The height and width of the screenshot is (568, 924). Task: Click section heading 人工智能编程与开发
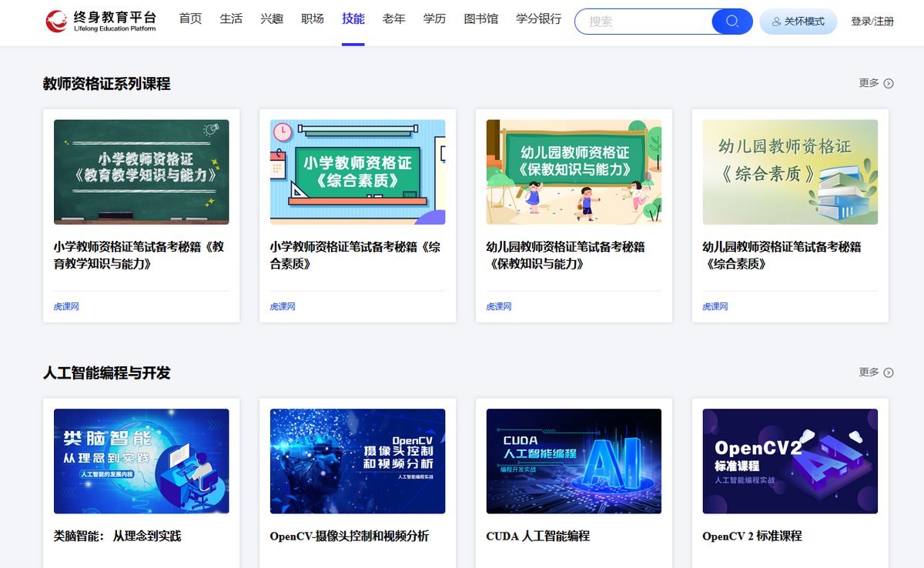(x=107, y=373)
